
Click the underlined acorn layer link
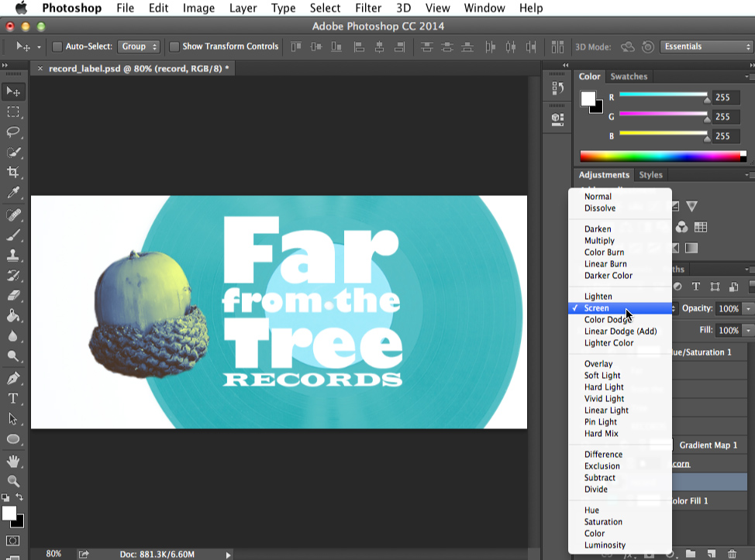[680, 463]
